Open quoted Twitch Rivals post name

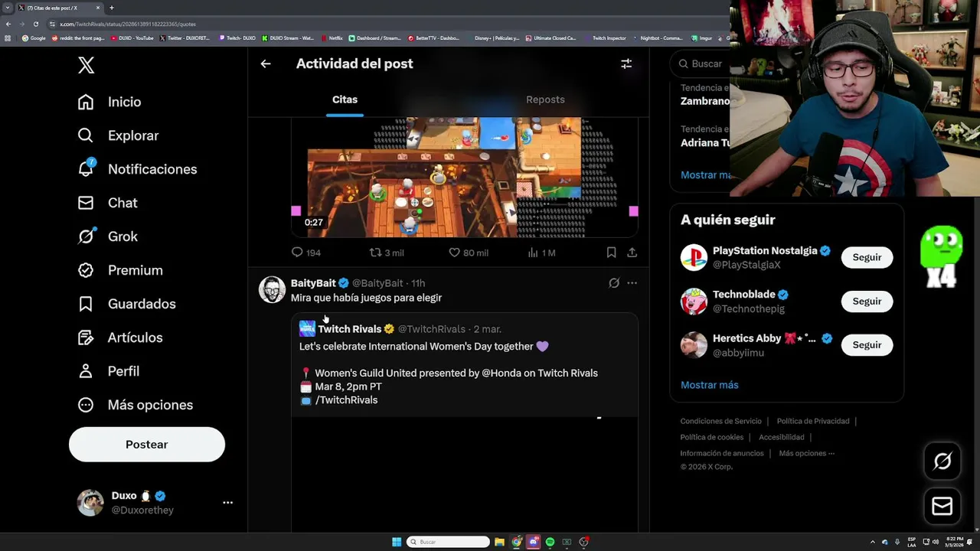[x=349, y=329]
